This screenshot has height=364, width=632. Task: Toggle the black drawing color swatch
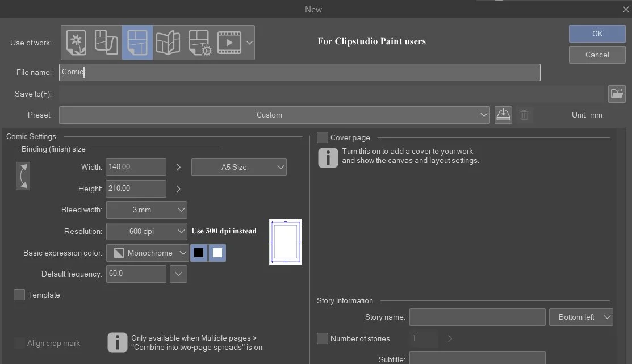coord(199,253)
